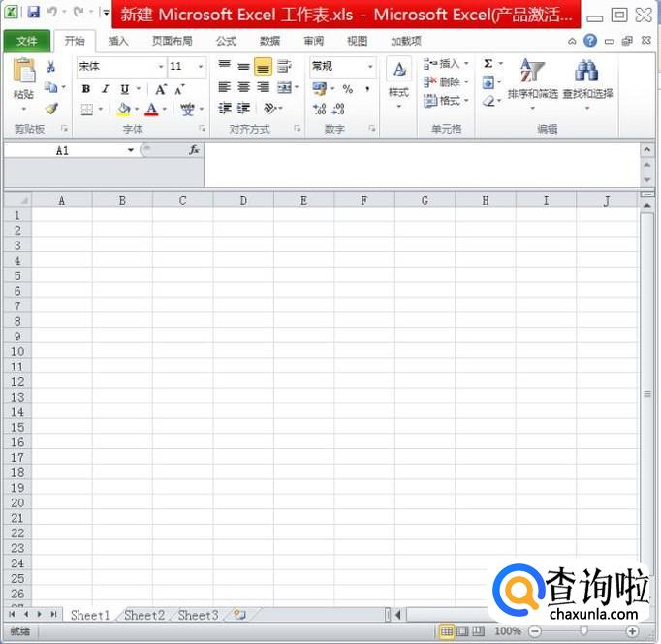This screenshot has width=661, height=644.
Task: Decrease font size with small A
Action: [x=180, y=89]
